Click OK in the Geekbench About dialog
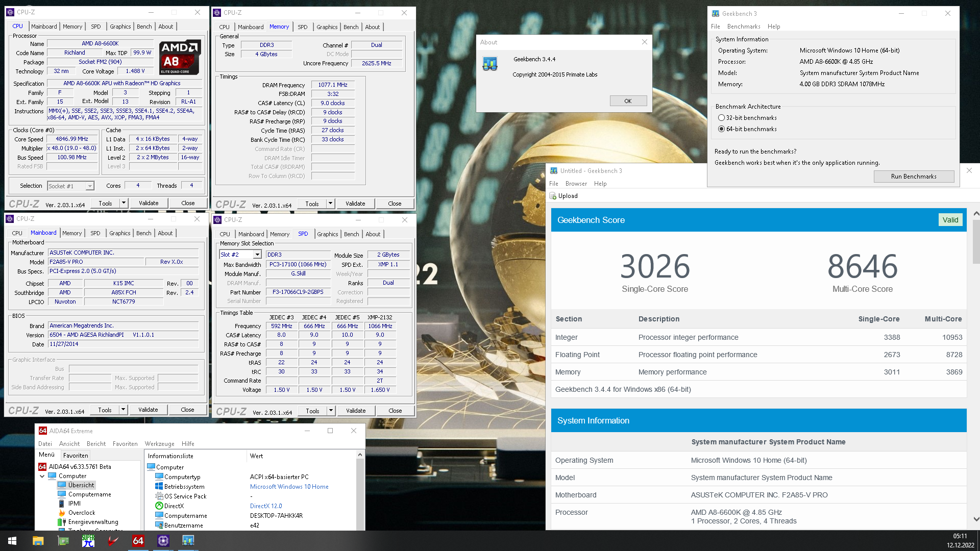Screen dimensions: 980x551 point(628,101)
